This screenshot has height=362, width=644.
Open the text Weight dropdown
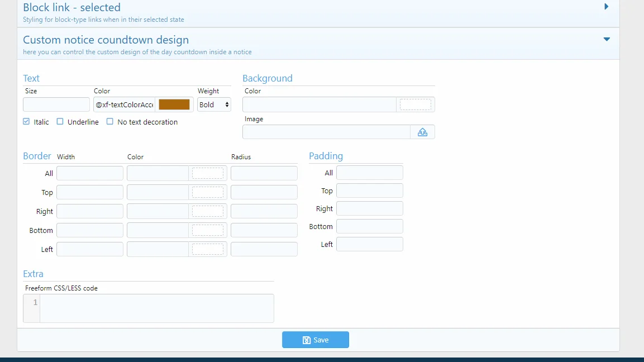click(214, 104)
